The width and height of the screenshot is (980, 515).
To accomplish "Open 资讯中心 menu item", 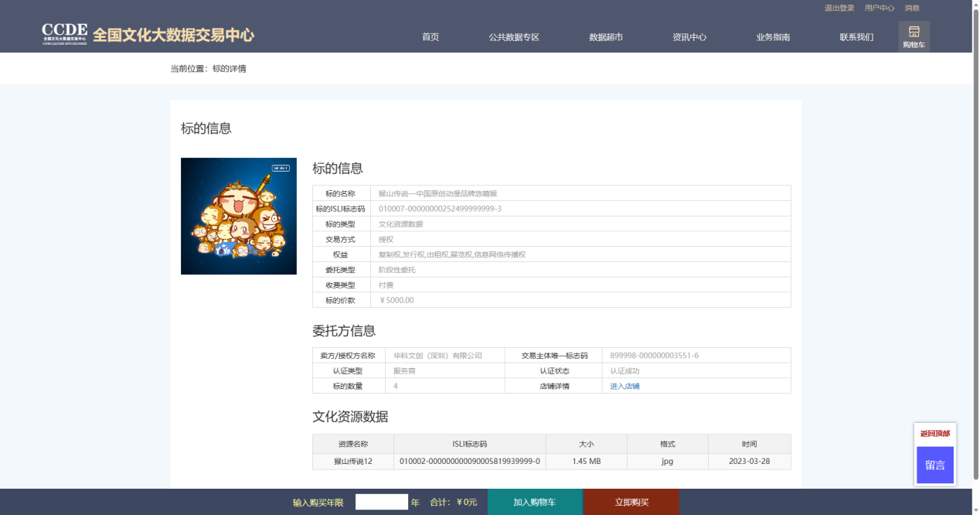I will pyautogui.click(x=689, y=37).
